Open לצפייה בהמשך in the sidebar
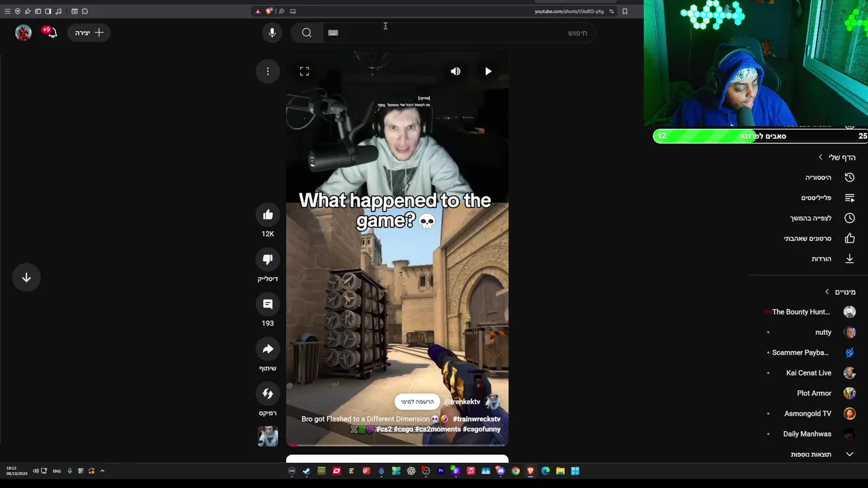Viewport: 868px width, 488px height. [810, 218]
